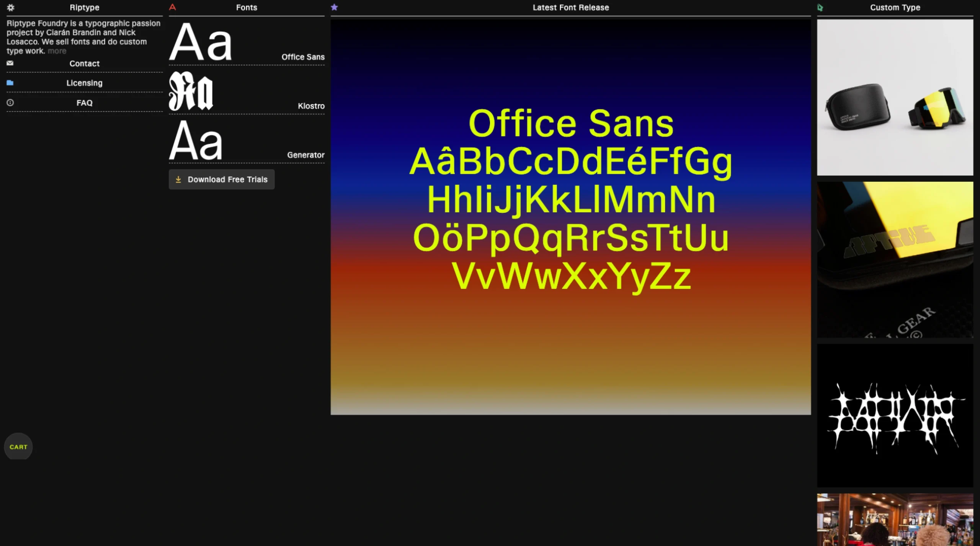
Task: Open the Office Sans gradient showcase banner
Action: tap(571, 217)
